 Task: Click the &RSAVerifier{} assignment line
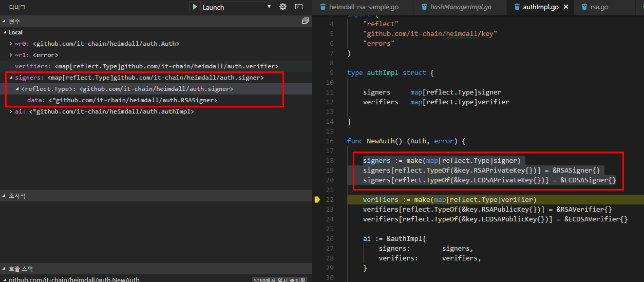coord(487,210)
